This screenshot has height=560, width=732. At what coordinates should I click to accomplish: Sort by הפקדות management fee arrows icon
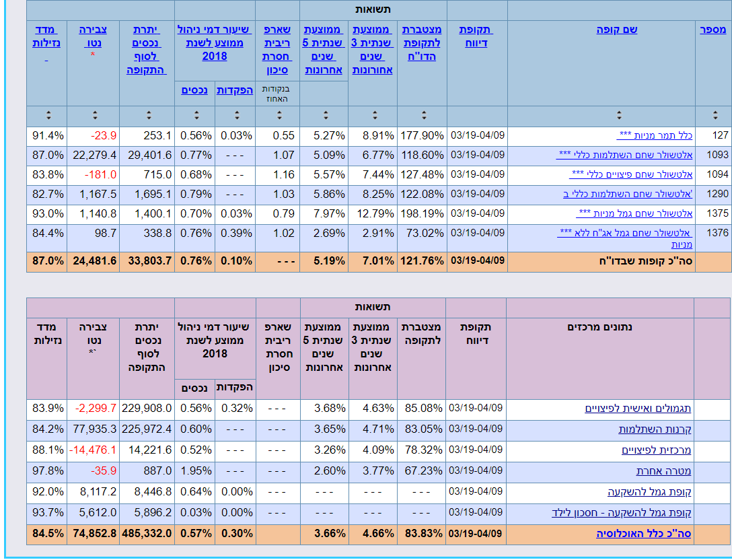tap(237, 115)
